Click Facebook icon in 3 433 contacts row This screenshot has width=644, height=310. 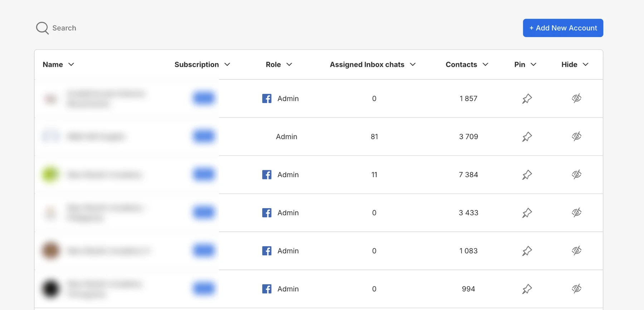tap(267, 213)
